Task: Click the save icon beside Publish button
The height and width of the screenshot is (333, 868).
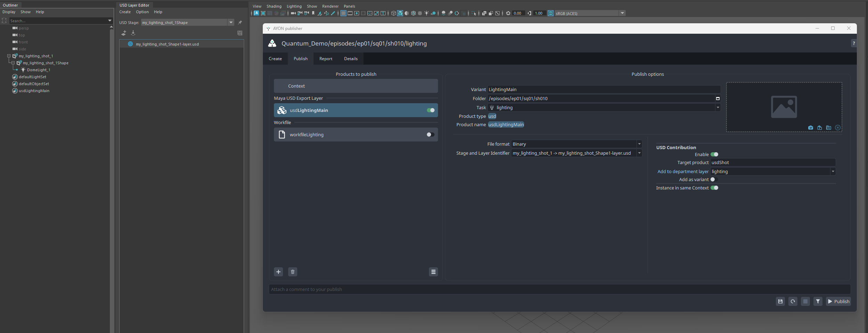Action: coord(780,301)
